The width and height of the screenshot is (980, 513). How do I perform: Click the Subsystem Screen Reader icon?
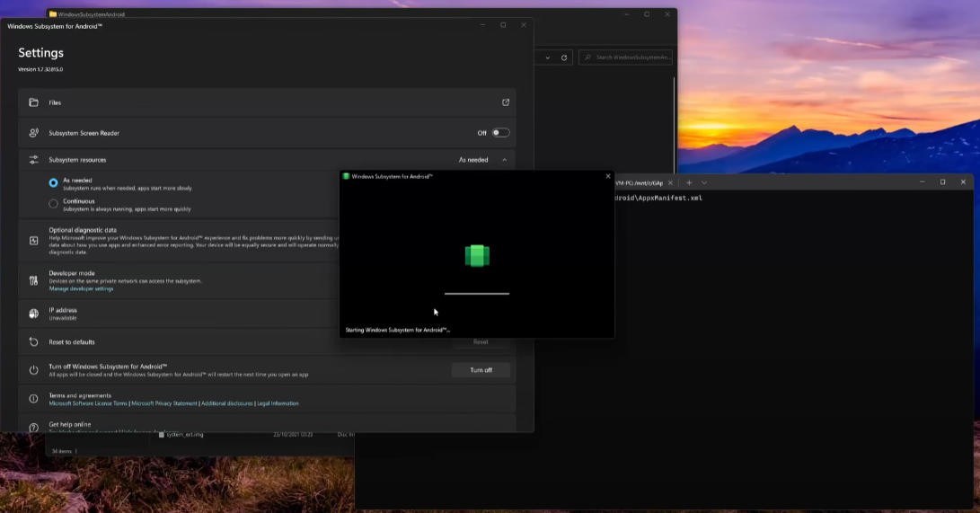pos(34,133)
